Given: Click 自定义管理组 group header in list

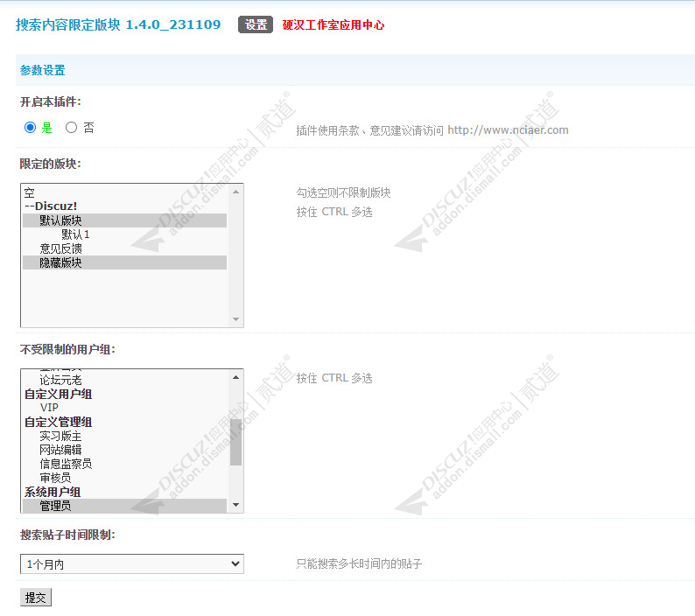Looking at the screenshot, I should pyautogui.click(x=124, y=422).
